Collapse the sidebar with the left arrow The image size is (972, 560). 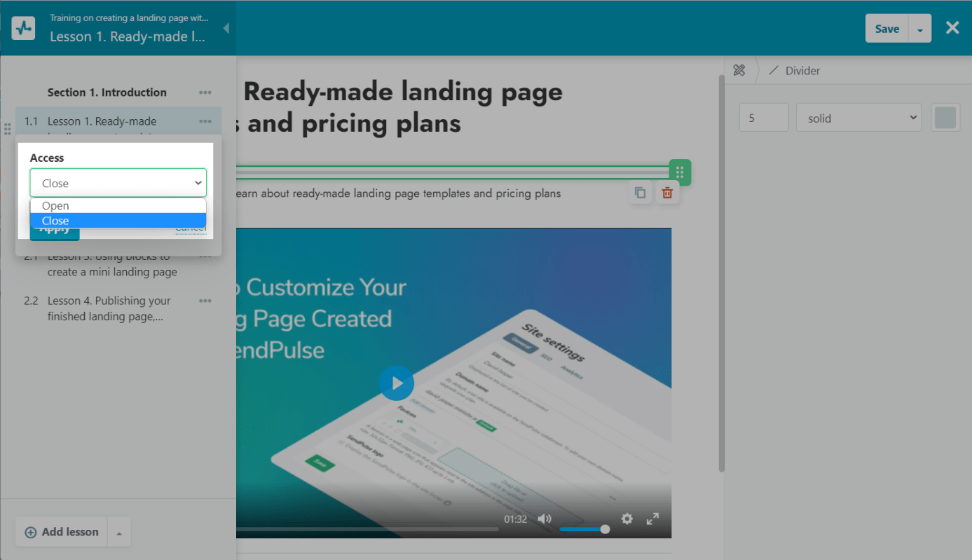226,28
